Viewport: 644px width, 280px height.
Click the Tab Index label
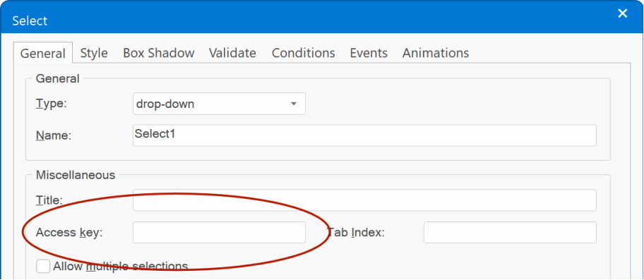click(356, 233)
